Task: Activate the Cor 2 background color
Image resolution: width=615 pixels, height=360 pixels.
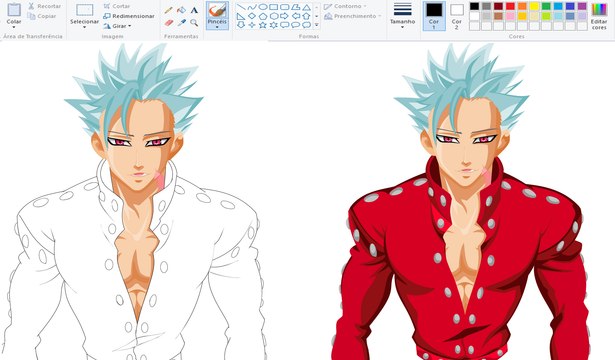Action: click(x=457, y=16)
